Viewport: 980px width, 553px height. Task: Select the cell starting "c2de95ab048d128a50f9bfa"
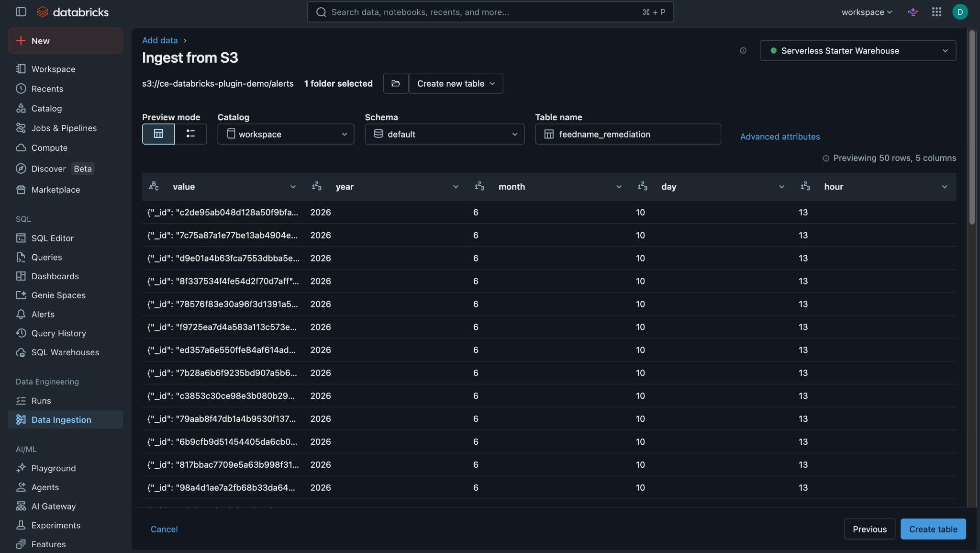click(223, 212)
